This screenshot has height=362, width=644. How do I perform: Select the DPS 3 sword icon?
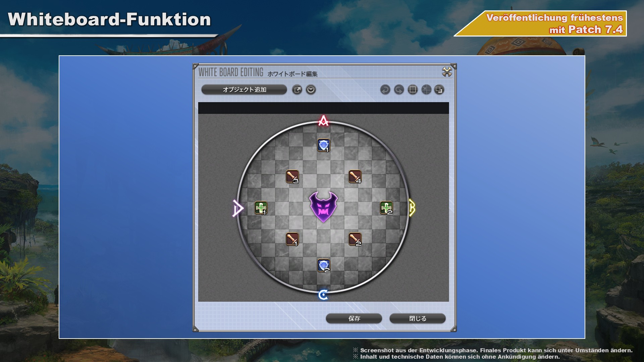292,176
